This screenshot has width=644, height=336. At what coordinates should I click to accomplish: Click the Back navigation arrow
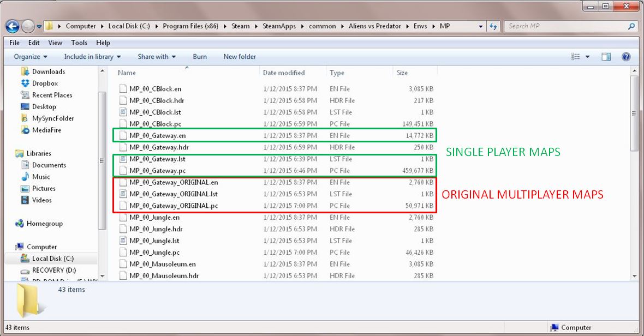pos(13,26)
